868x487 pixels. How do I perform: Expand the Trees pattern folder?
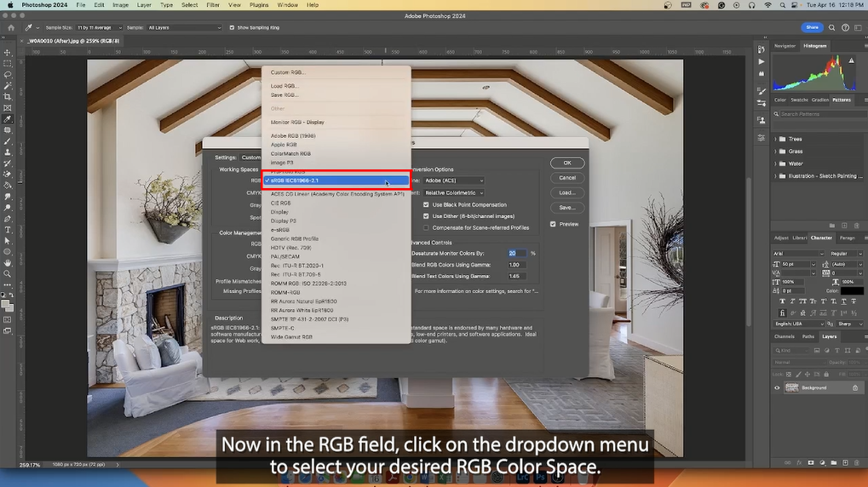(775, 139)
